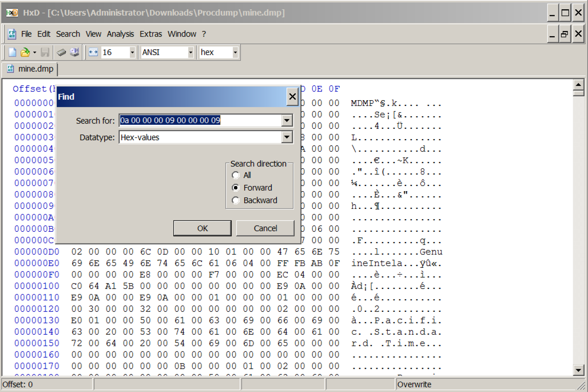The image size is (588, 392).
Task: Click the scrollbar down arrow
Action: click(578, 370)
